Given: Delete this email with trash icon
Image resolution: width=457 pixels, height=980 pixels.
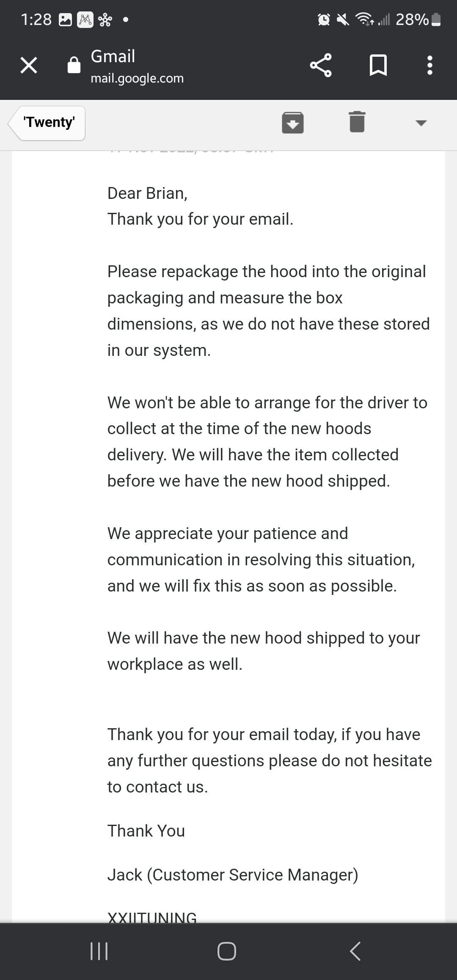Looking at the screenshot, I should click(357, 122).
